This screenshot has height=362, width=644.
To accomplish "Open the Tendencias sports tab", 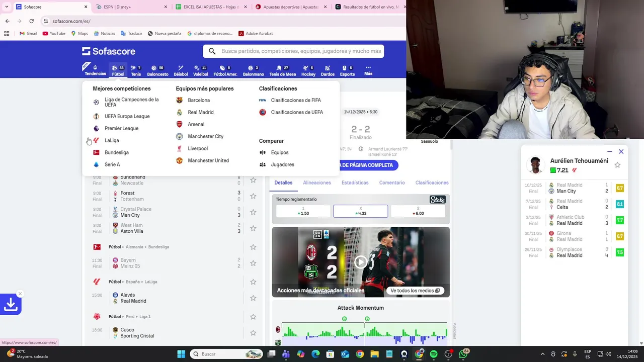I will tap(95, 70).
